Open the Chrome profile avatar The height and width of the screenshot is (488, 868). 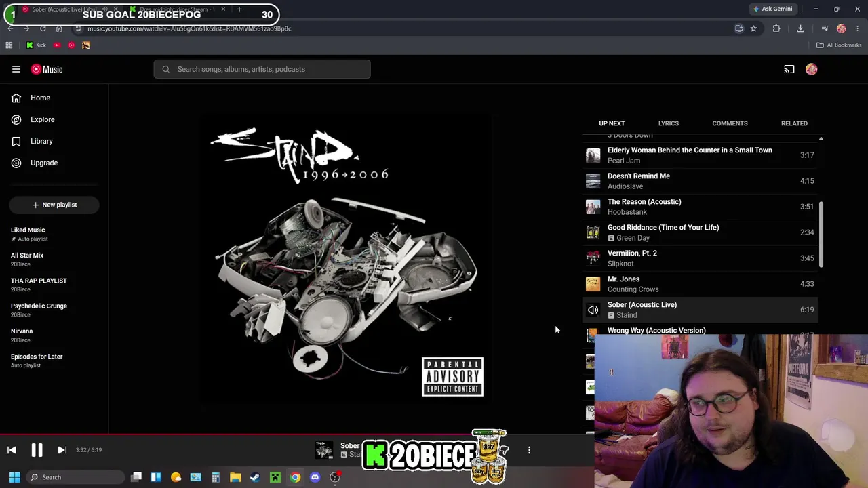click(x=842, y=28)
